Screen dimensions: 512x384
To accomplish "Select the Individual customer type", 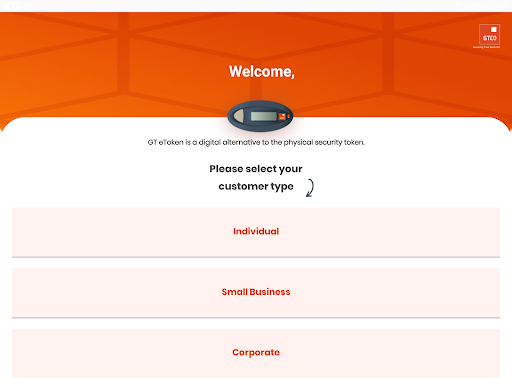I will (x=256, y=232).
